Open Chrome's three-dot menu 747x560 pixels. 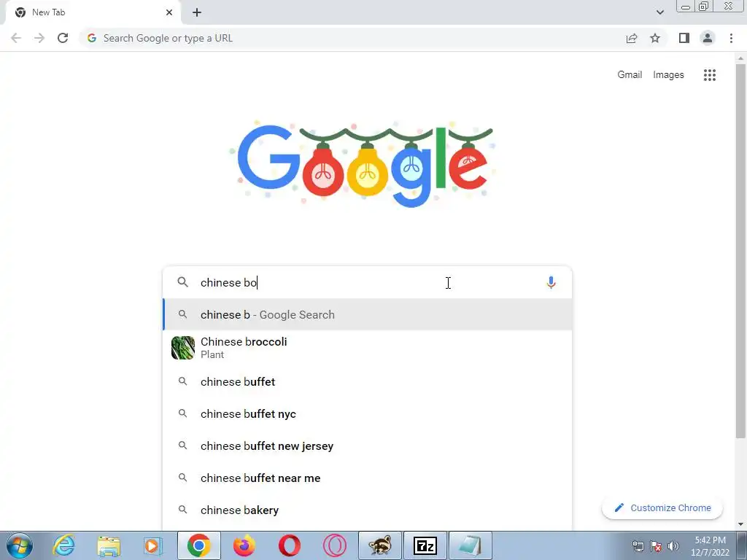click(x=731, y=38)
